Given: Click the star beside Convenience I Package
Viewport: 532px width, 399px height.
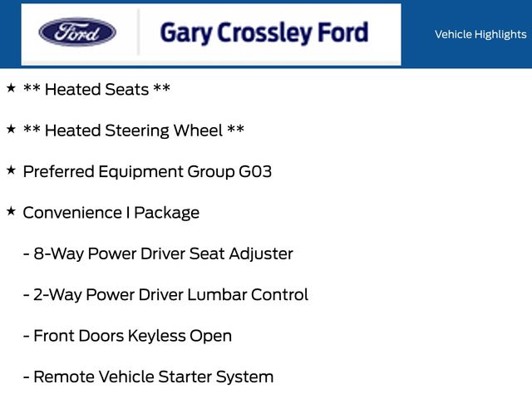Looking at the screenshot, I should coord(11,210).
